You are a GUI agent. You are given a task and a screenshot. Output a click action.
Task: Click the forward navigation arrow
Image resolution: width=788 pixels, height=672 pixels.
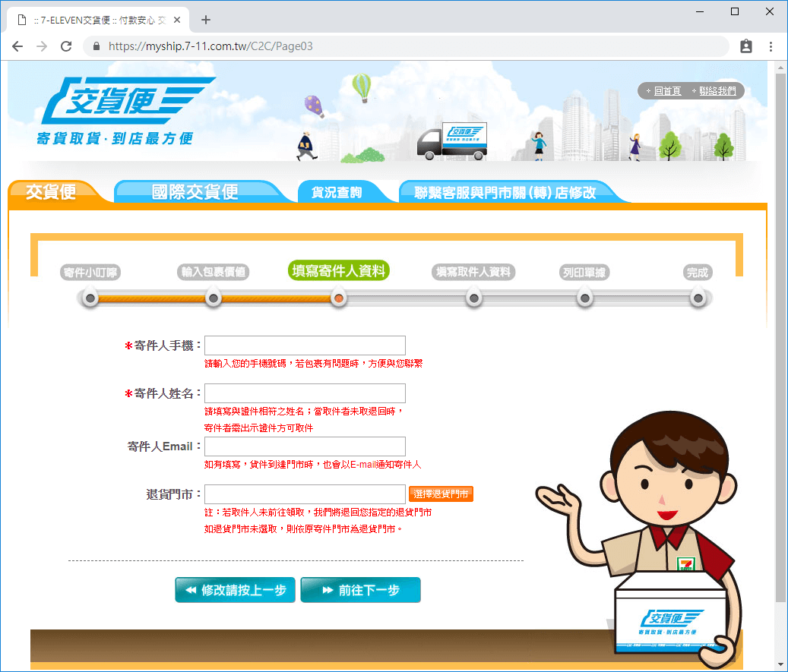coord(42,46)
